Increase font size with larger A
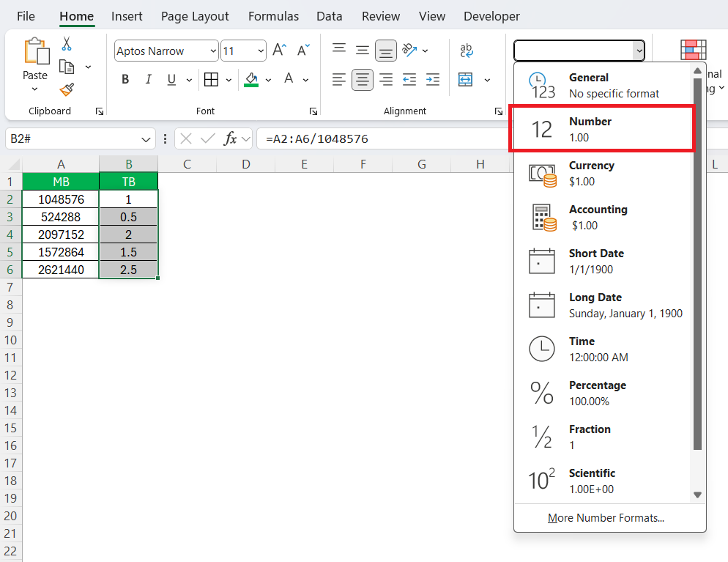This screenshot has height=562, width=728. 280,50
